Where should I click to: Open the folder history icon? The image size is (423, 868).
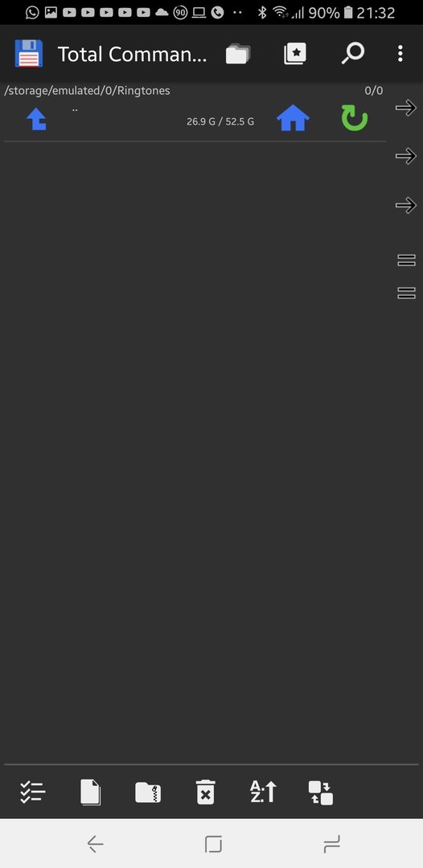point(238,54)
